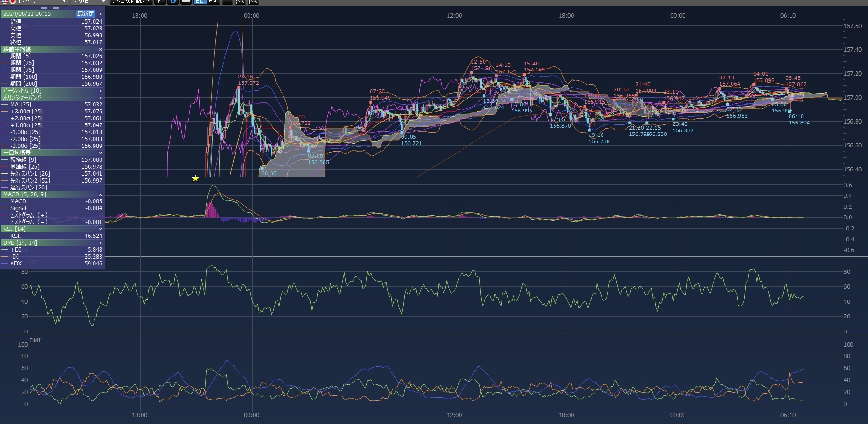Screen dimensions: 868x424
Task: Click the first magnifier zoom icon
Action: [240, 1]
